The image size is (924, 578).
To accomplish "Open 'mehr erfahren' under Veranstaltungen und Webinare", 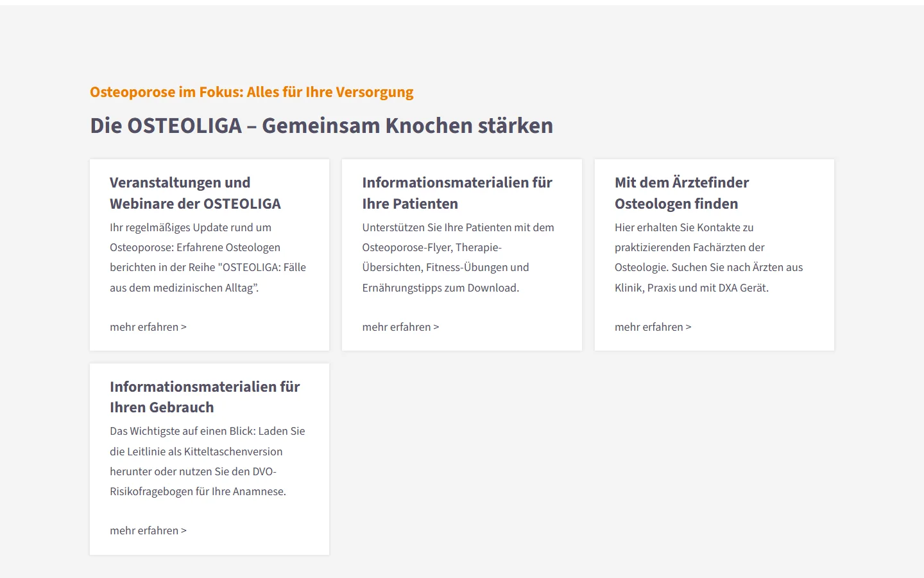I will pyautogui.click(x=148, y=327).
